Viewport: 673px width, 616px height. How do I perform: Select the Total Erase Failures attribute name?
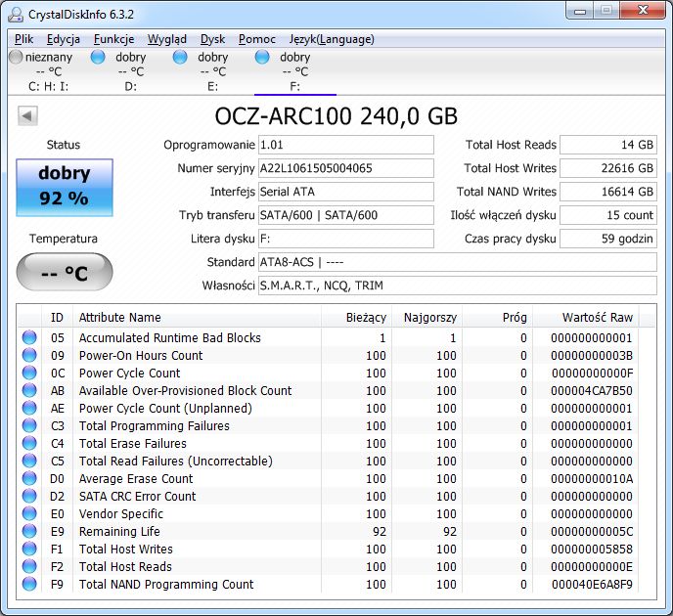[x=133, y=444]
